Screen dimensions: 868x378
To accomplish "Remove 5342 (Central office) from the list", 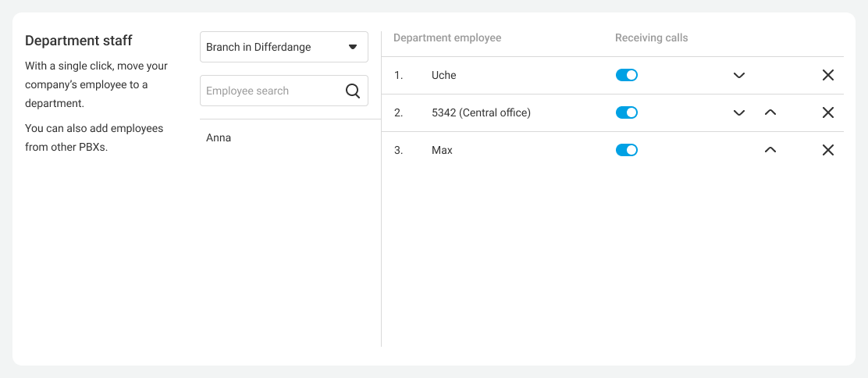I will click(828, 112).
